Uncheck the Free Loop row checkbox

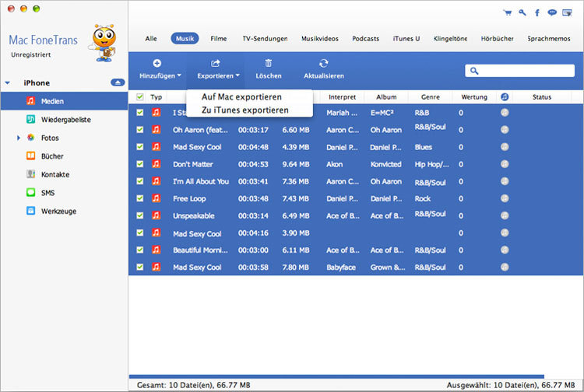click(x=139, y=198)
